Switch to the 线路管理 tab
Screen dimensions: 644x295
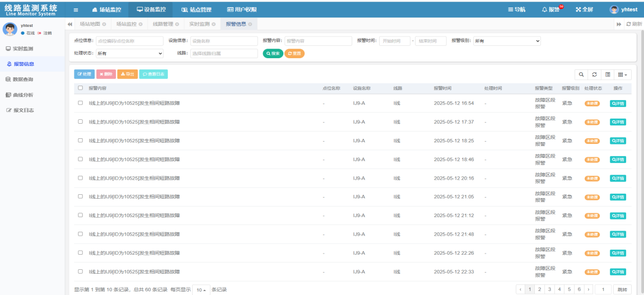tap(162, 24)
